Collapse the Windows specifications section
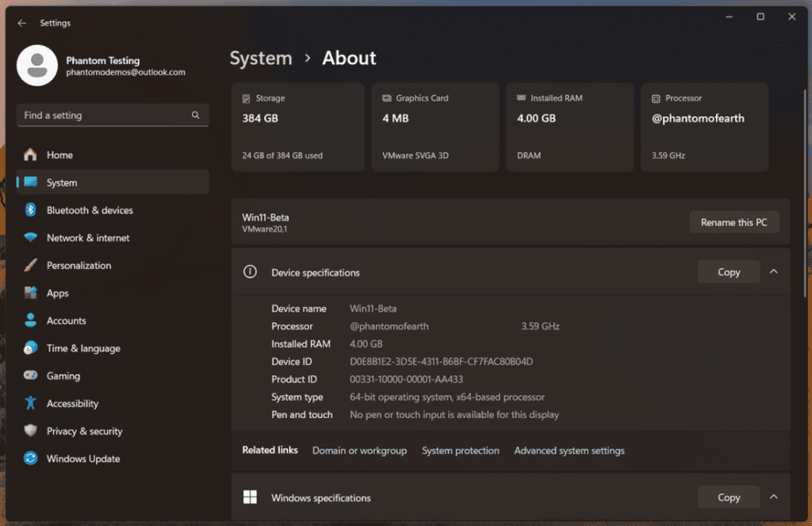The height and width of the screenshot is (526, 812). tap(774, 497)
